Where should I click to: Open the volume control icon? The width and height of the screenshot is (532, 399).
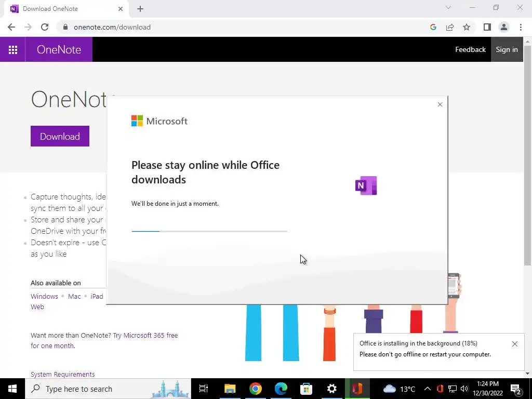[464, 389]
